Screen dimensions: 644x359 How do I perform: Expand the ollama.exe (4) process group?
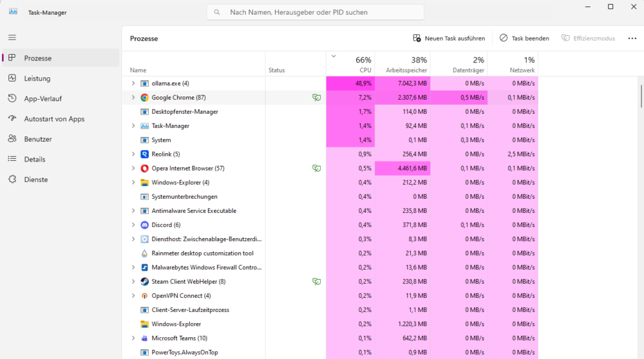pyautogui.click(x=133, y=83)
